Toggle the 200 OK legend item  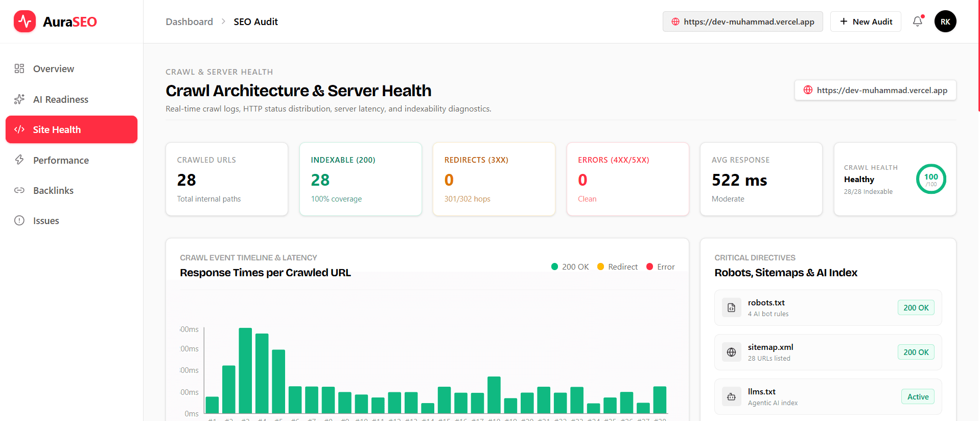[x=570, y=267]
